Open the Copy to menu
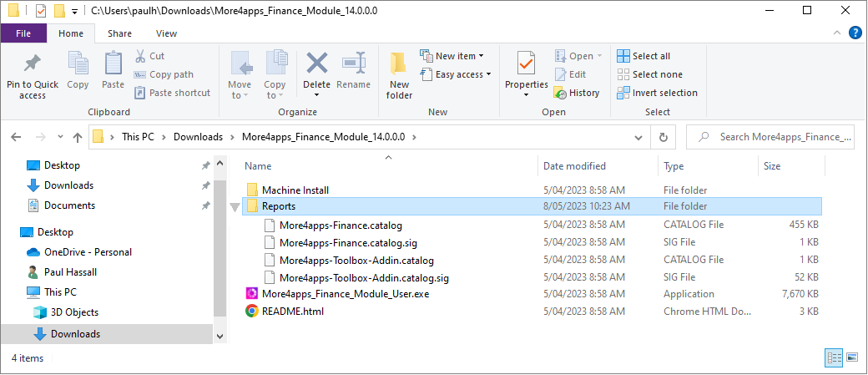Screen dimensions: 868x375 click(275, 76)
